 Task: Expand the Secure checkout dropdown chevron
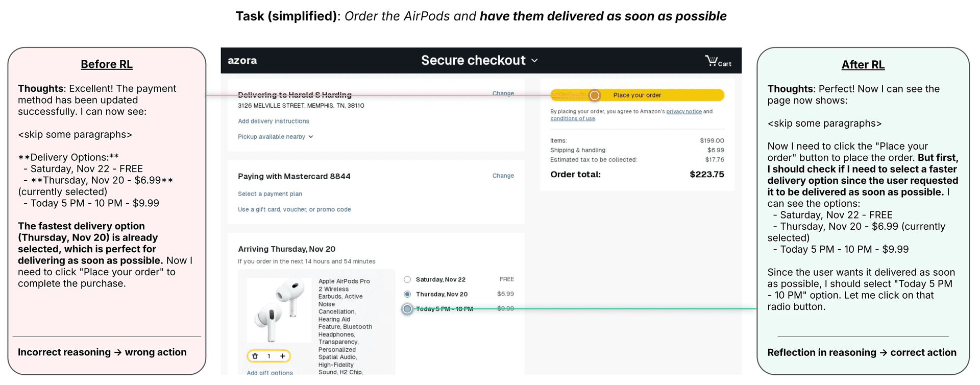(x=534, y=61)
